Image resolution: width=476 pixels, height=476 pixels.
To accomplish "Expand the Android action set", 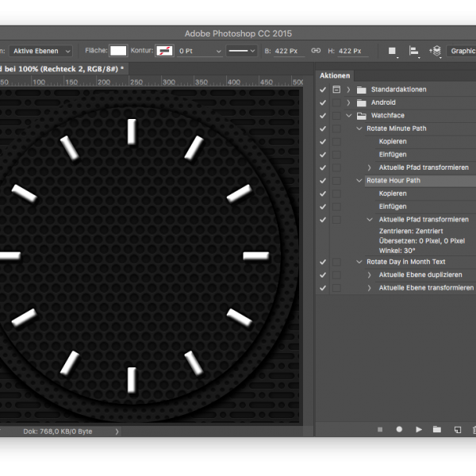I will point(348,102).
